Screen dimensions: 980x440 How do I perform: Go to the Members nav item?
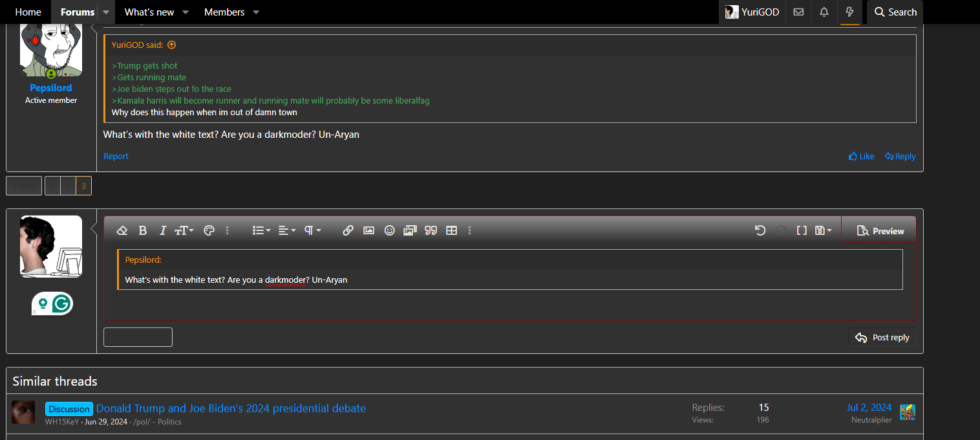tap(224, 12)
